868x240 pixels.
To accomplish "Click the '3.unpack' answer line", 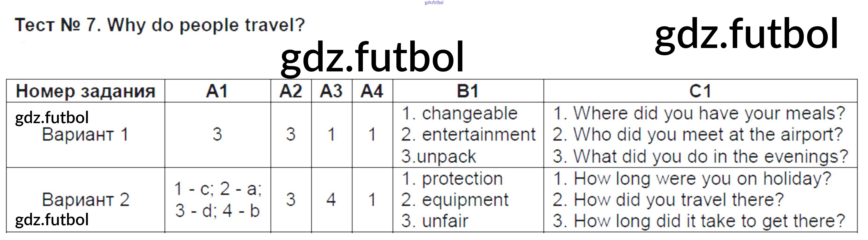I will tap(439, 156).
